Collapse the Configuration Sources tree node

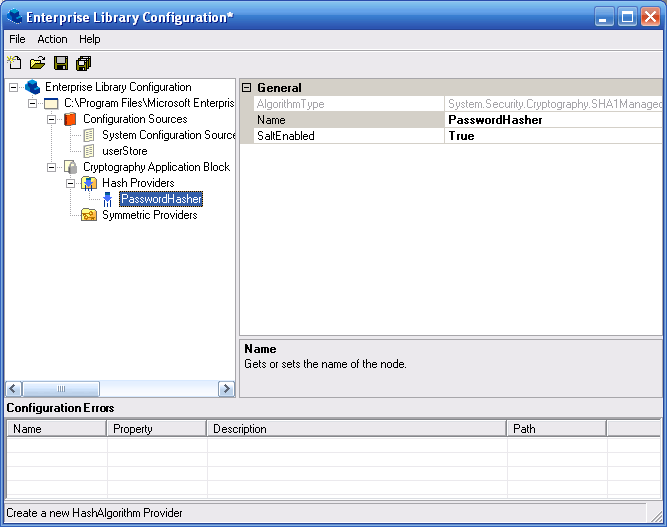coord(51,119)
